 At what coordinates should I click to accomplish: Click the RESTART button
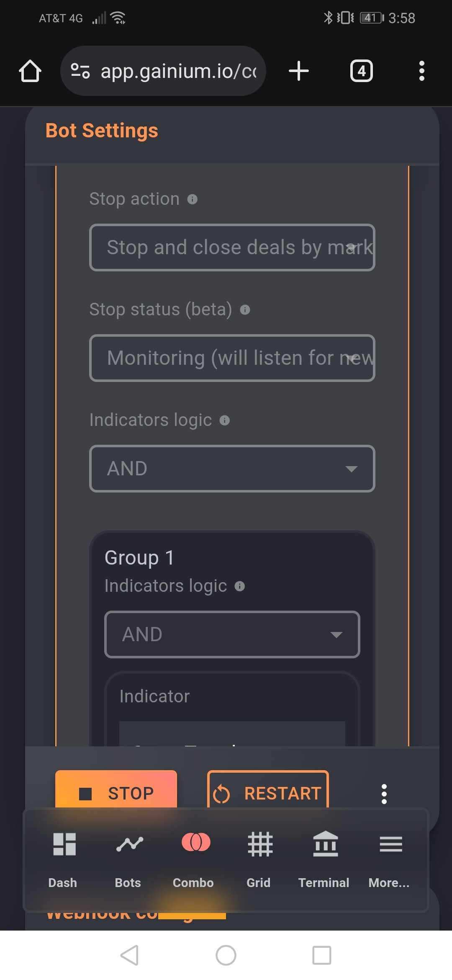(268, 789)
